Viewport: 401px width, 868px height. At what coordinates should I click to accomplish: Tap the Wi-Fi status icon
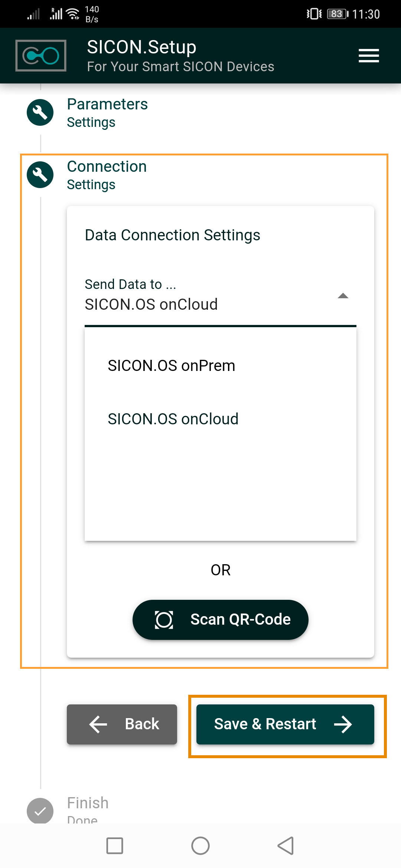[x=73, y=14]
